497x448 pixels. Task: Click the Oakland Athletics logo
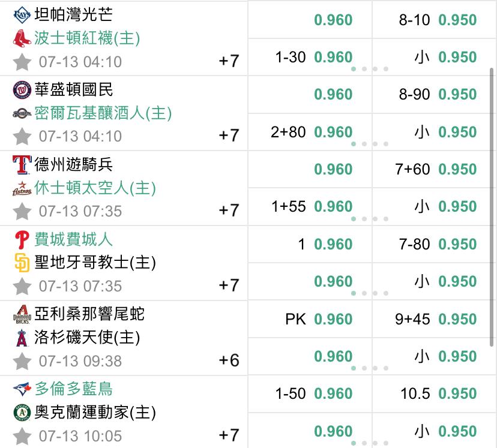[x=22, y=413]
